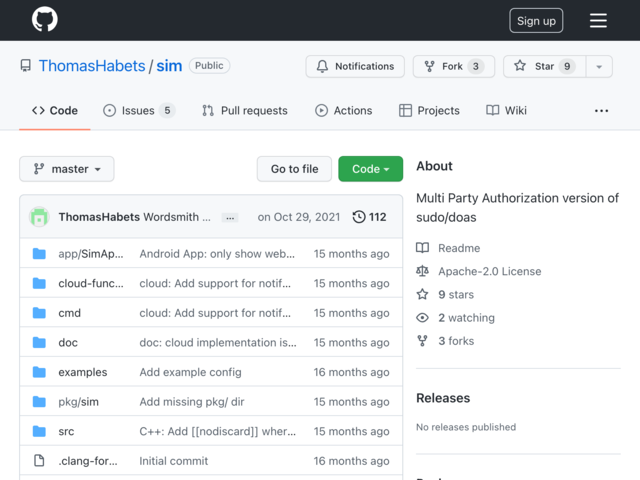Image resolution: width=640 pixels, height=480 pixels.
Task: Open commit 'Initial commit'
Action: [174, 461]
